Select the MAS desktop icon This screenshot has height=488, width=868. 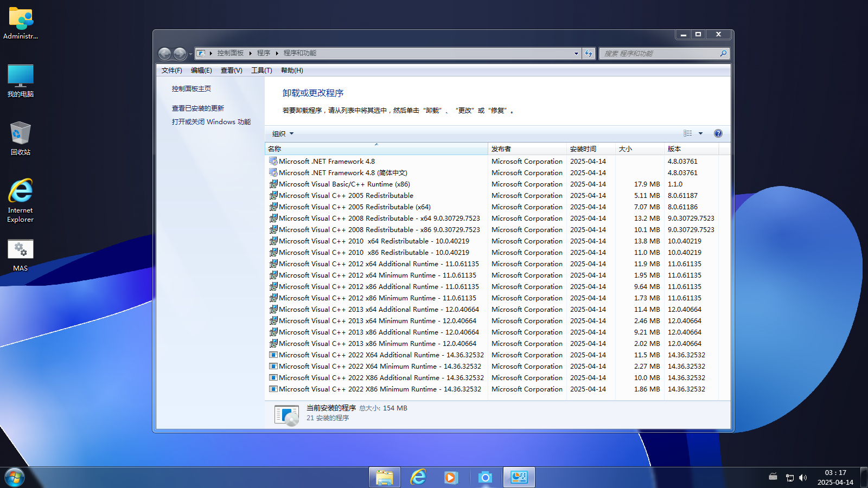[x=21, y=256]
